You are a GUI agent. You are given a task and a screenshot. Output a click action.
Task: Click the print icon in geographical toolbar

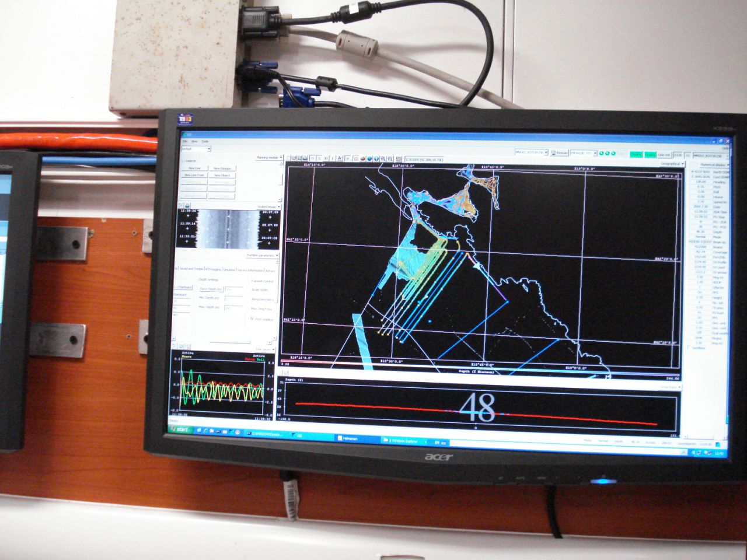pyautogui.click(x=305, y=158)
